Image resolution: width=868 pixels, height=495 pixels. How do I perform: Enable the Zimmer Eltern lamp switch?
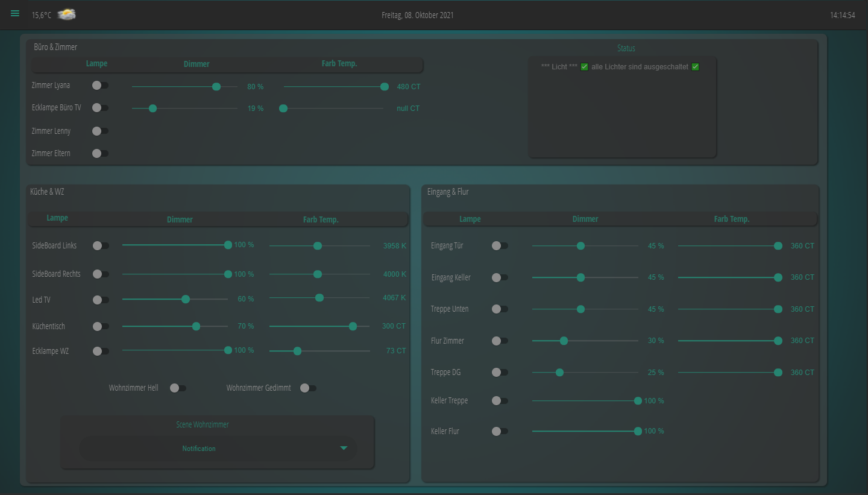(100, 153)
